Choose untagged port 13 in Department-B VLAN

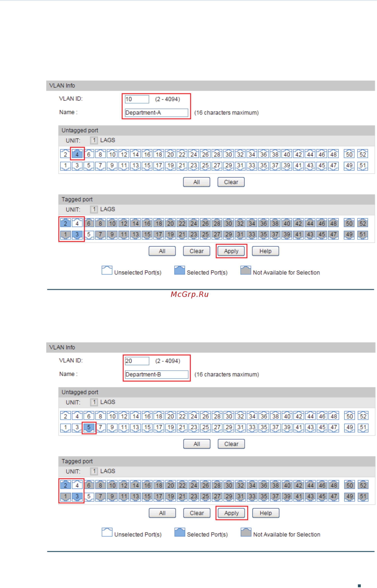[x=136, y=428]
